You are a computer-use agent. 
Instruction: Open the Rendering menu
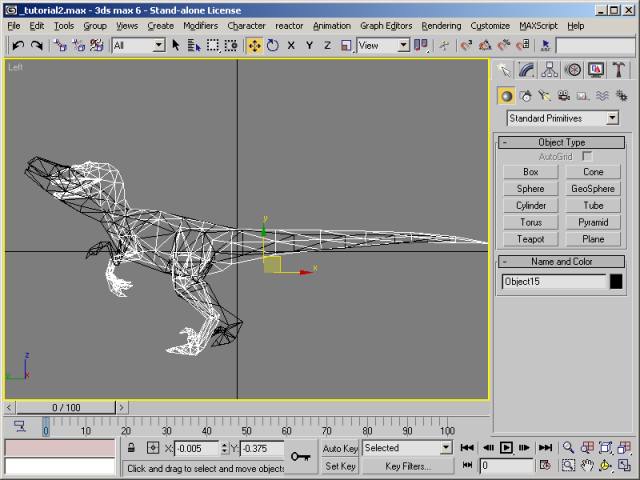coord(441,25)
